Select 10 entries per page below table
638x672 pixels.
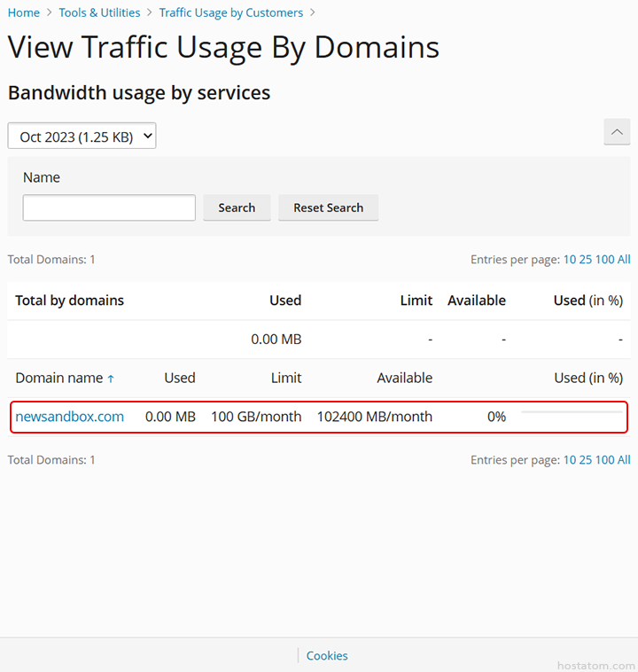coord(570,460)
